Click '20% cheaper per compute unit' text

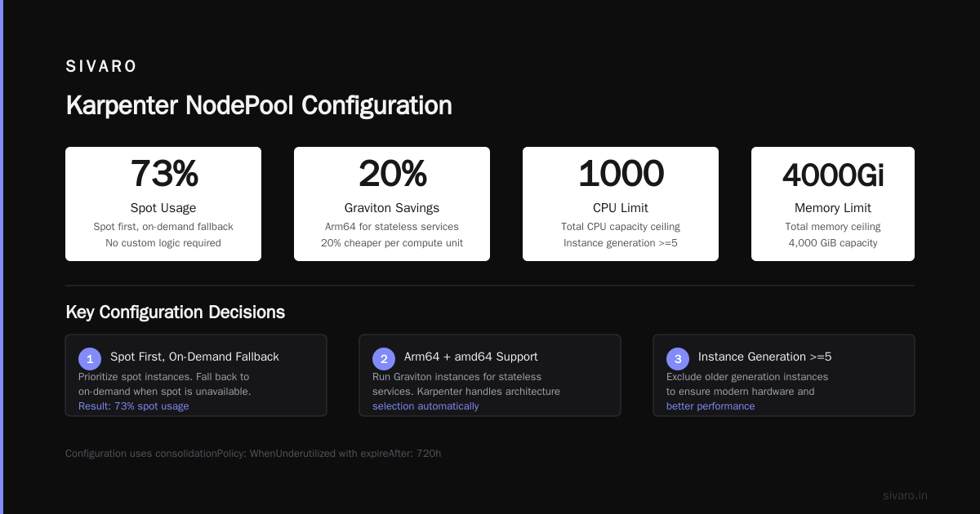392,243
